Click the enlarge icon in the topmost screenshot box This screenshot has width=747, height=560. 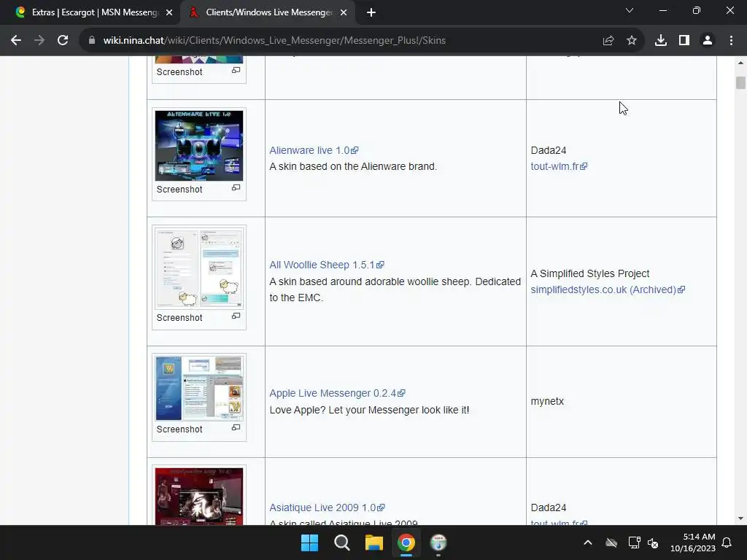(x=236, y=70)
